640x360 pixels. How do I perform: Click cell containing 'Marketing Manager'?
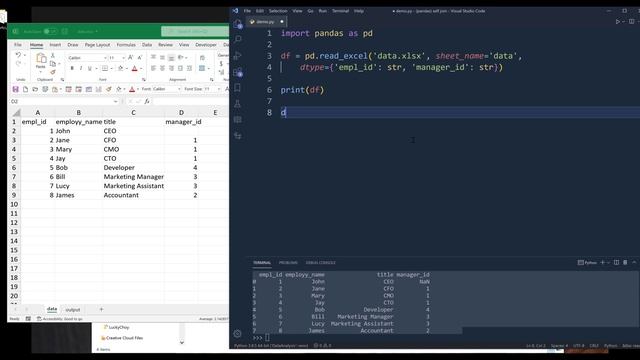click(x=133, y=177)
